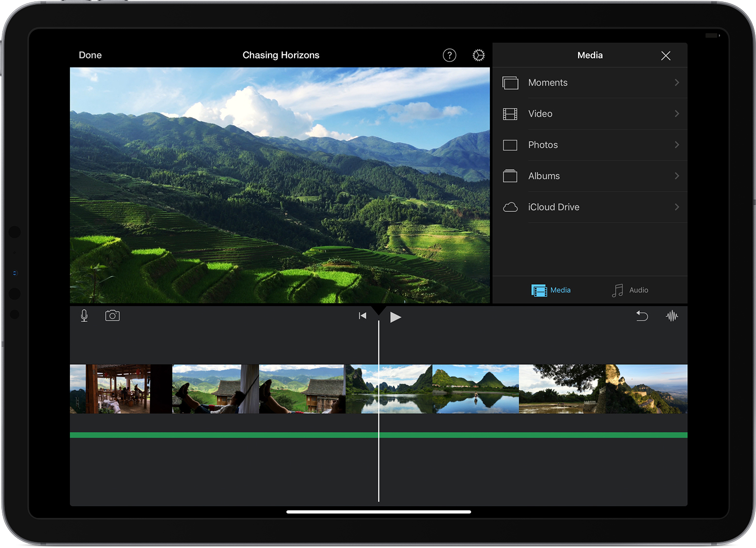Image resolution: width=756 pixels, height=548 pixels.
Task: Play the video with play button
Action: (x=395, y=317)
